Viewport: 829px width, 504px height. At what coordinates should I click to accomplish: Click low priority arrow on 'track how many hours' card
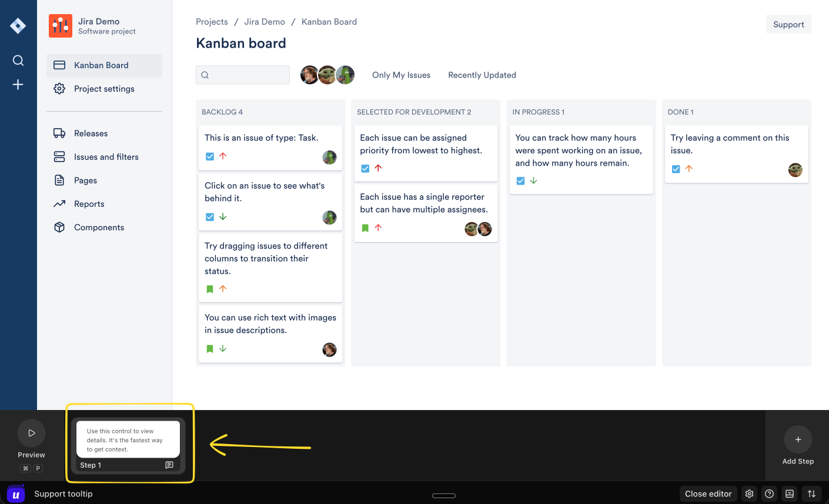pos(533,181)
